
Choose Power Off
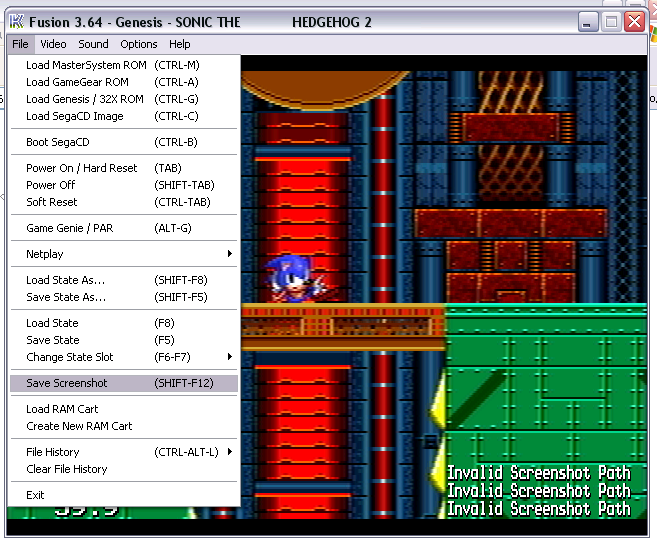124,185
